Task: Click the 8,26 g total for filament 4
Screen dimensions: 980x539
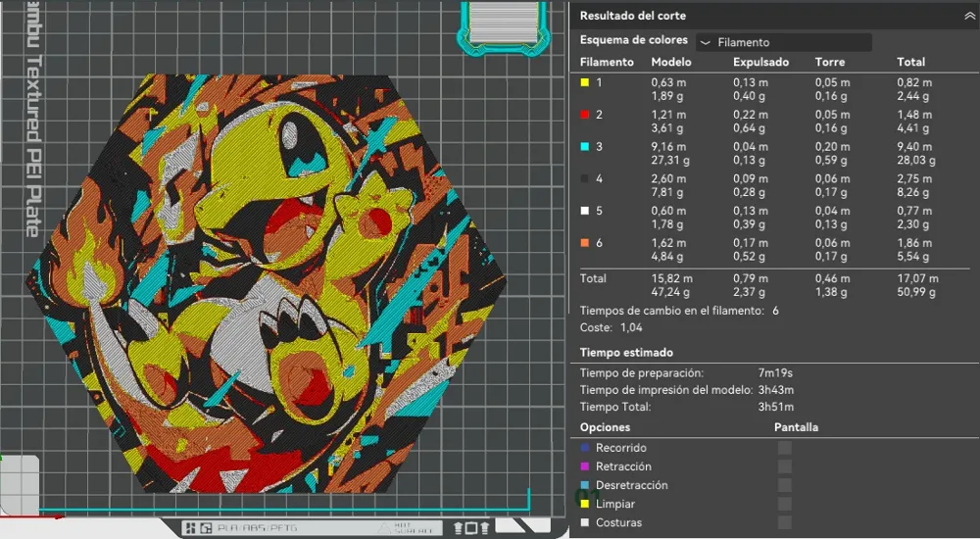Action: [913, 193]
